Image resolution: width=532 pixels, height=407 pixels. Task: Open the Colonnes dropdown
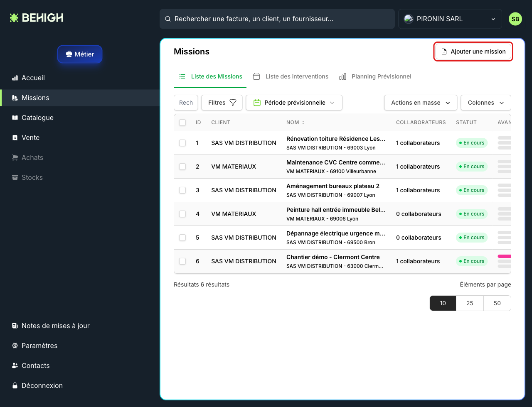[x=486, y=103]
